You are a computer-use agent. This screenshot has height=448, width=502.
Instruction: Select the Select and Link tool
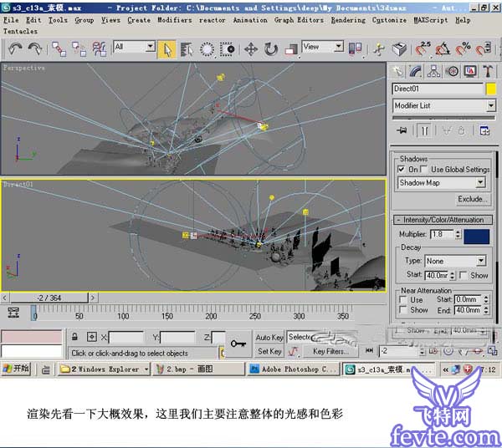[59, 49]
